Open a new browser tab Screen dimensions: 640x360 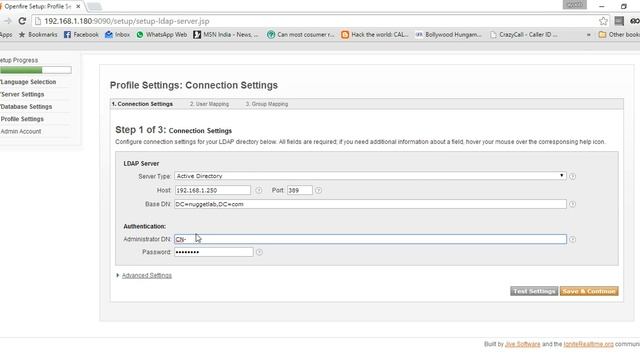coord(94,7)
